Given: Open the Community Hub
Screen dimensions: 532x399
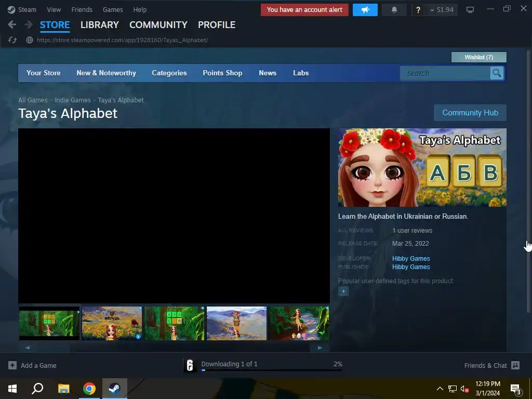Looking at the screenshot, I should click(470, 113).
